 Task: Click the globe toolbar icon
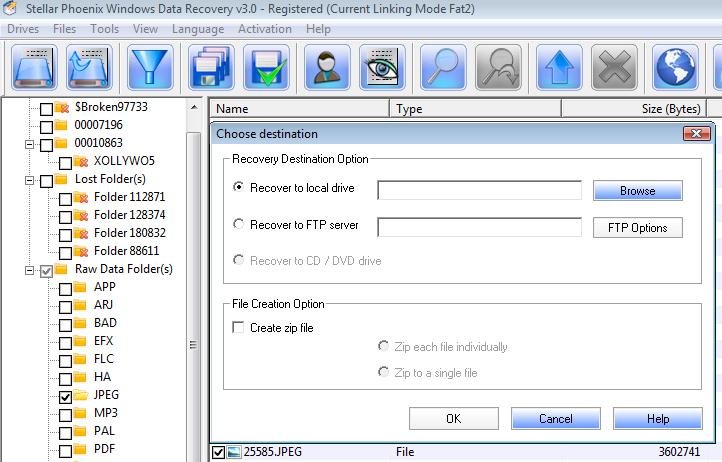(675, 67)
